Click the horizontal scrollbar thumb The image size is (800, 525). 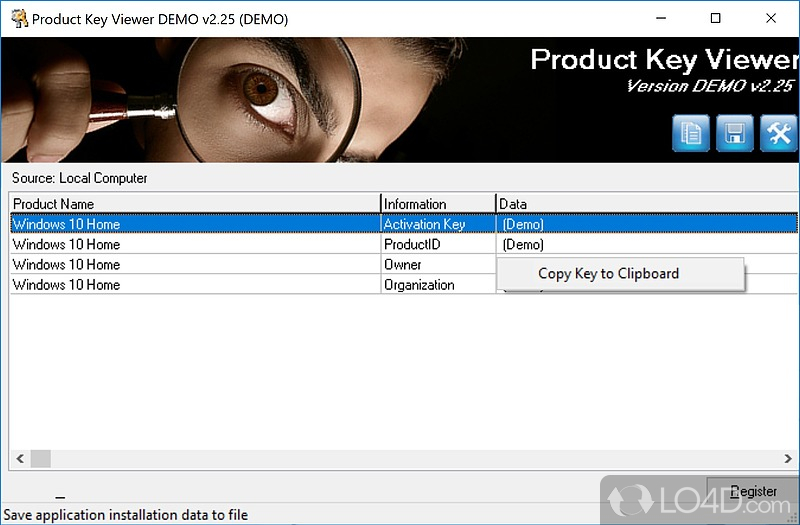(x=41, y=458)
